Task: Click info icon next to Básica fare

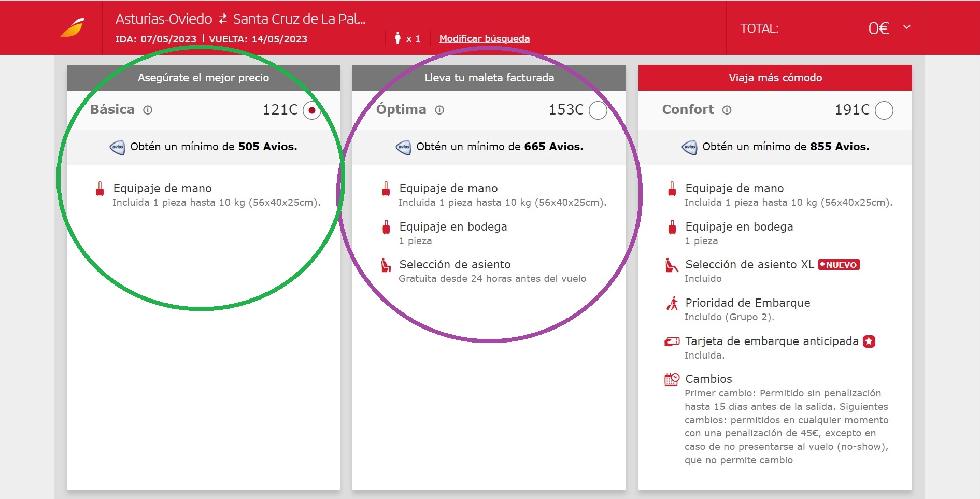Action: [148, 110]
